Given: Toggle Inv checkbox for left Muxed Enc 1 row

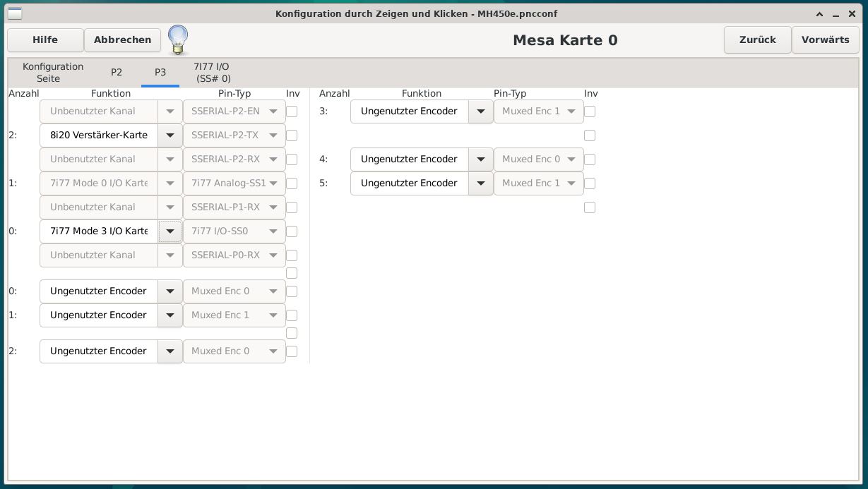Looking at the screenshot, I should pos(292,315).
